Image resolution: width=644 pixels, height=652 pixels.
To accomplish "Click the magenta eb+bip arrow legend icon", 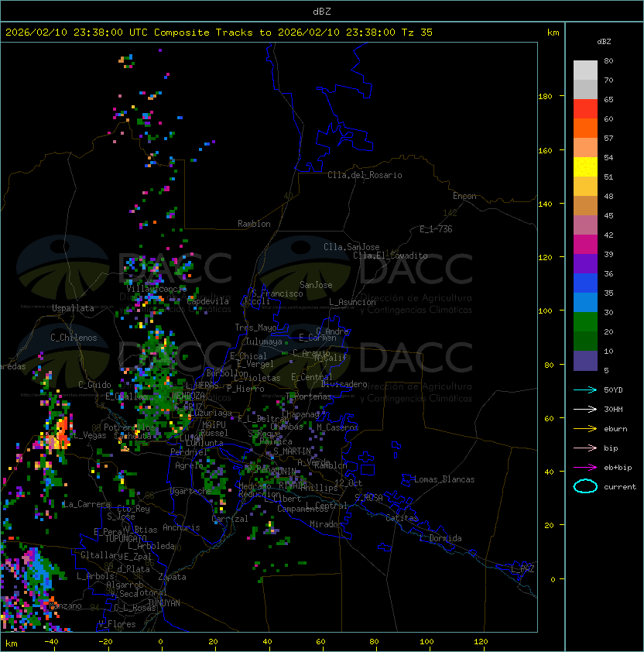I will [585, 468].
